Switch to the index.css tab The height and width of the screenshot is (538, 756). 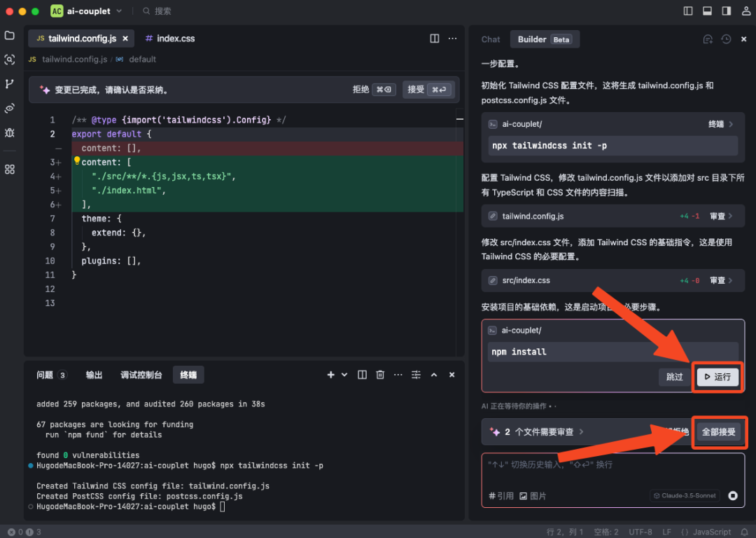click(170, 39)
